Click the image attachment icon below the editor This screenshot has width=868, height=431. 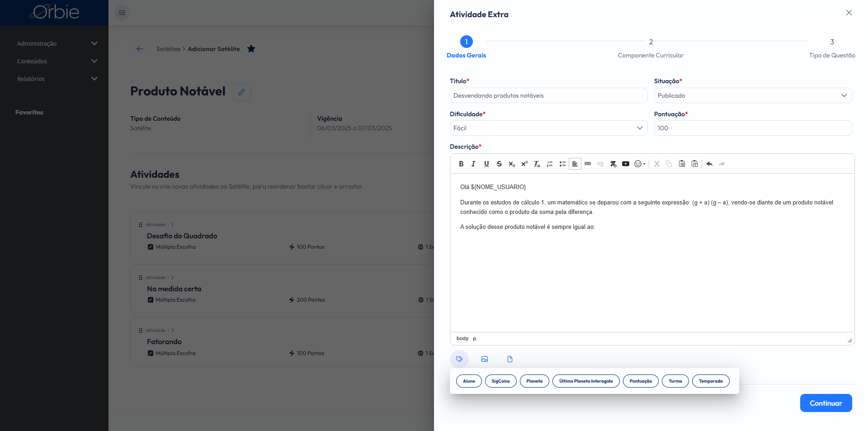pos(485,359)
